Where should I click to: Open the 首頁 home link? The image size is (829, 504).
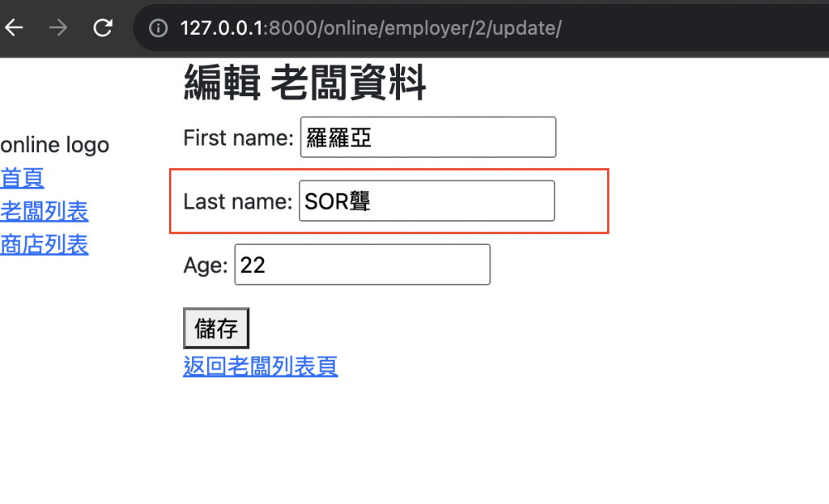click(22, 178)
